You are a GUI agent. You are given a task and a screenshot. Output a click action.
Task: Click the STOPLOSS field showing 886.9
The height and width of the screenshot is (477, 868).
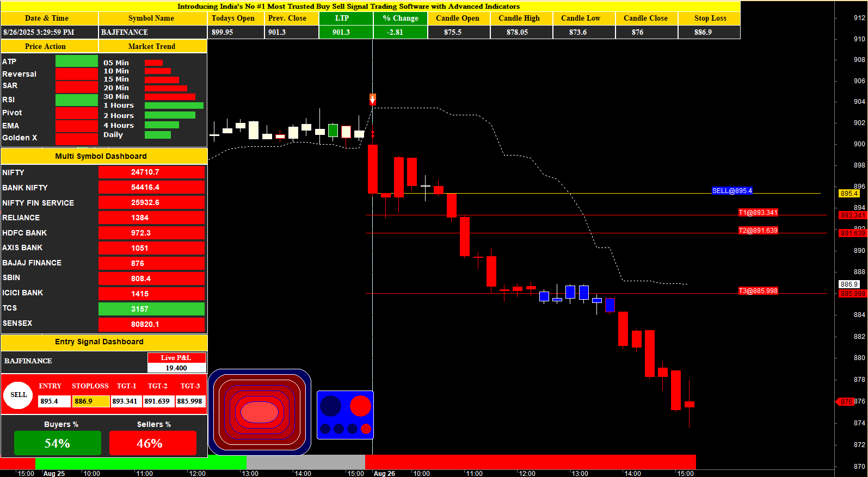click(90, 401)
